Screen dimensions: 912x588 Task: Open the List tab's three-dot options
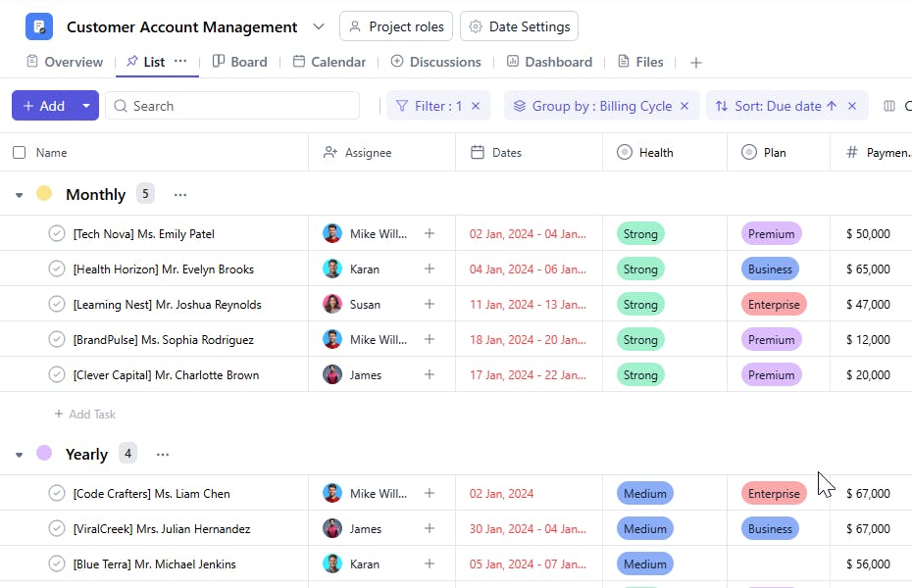click(x=180, y=61)
